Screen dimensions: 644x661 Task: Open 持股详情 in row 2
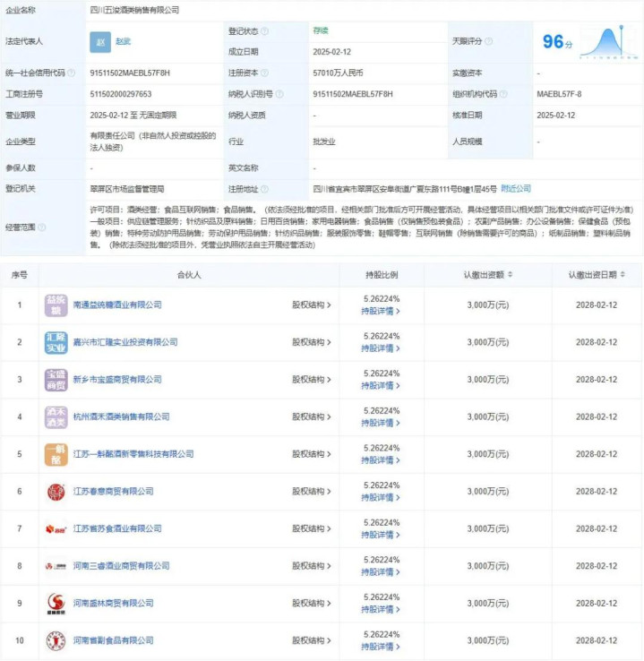pos(381,348)
